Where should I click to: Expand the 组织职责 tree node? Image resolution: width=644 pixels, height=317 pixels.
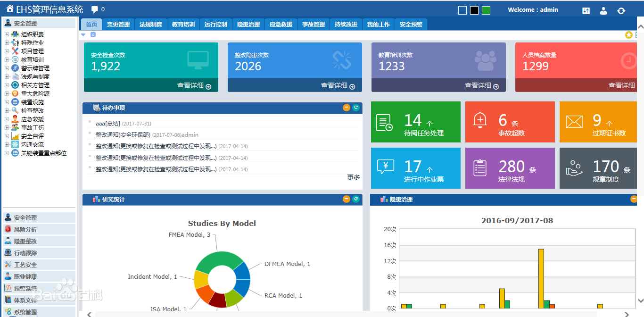[7, 34]
